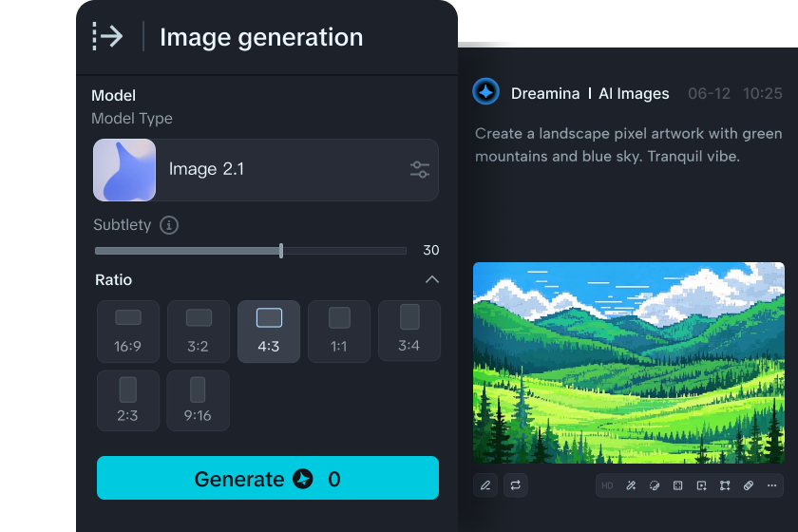Image resolution: width=798 pixels, height=532 pixels.
Task: Click the Subtlety value 30
Action: [x=431, y=250]
